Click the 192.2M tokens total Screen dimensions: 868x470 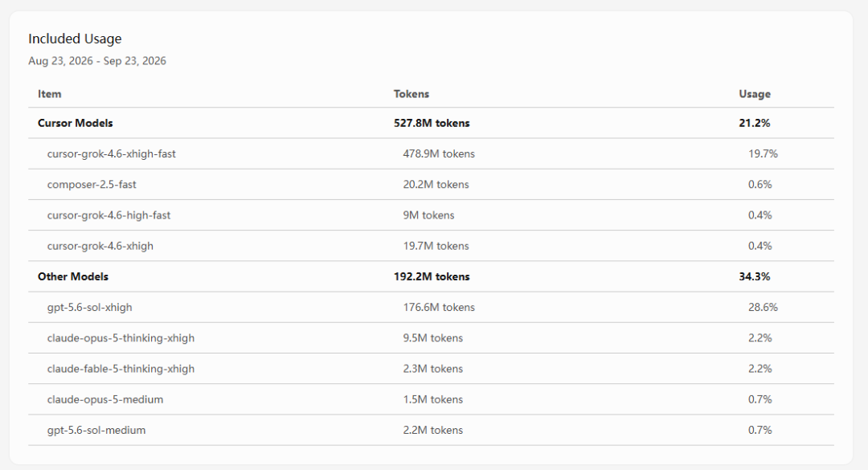pyautogui.click(x=432, y=277)
